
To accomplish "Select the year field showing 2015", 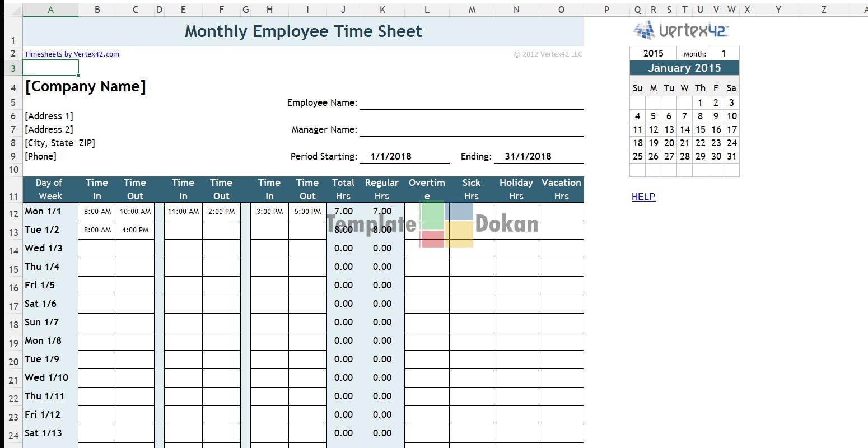I will tap(653, 53).
